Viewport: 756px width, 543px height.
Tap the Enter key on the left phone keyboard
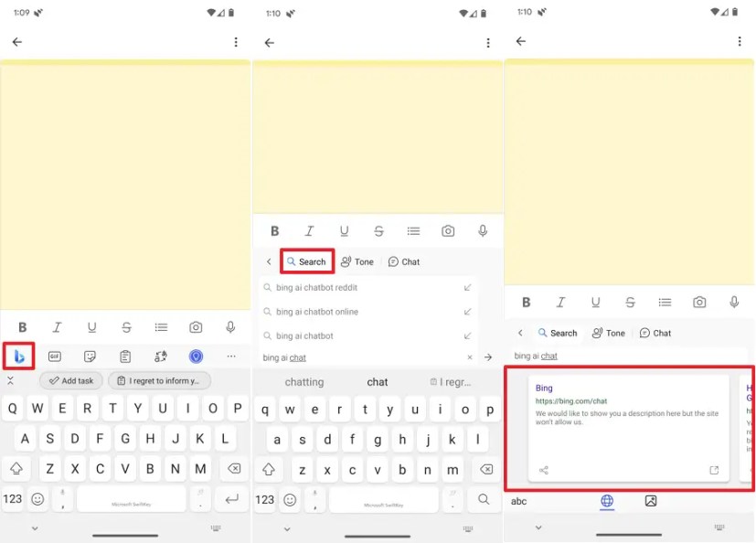pos(232,498)
